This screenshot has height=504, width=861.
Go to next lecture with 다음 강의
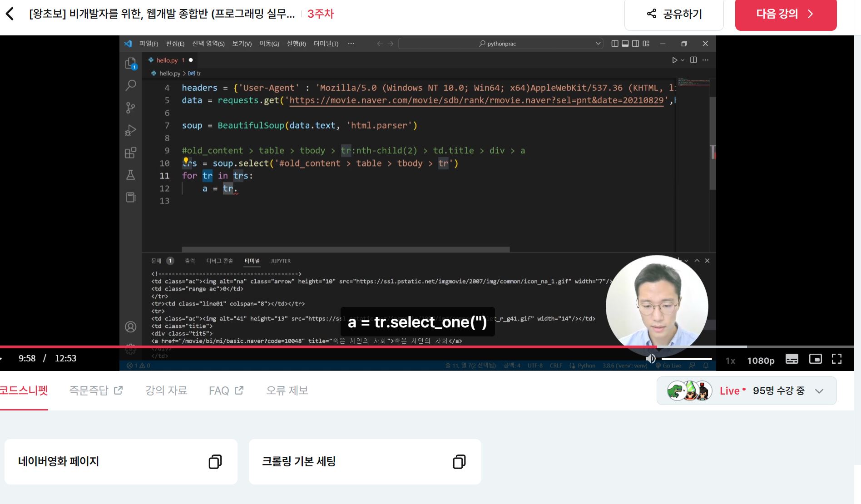[x=786, y=14]
